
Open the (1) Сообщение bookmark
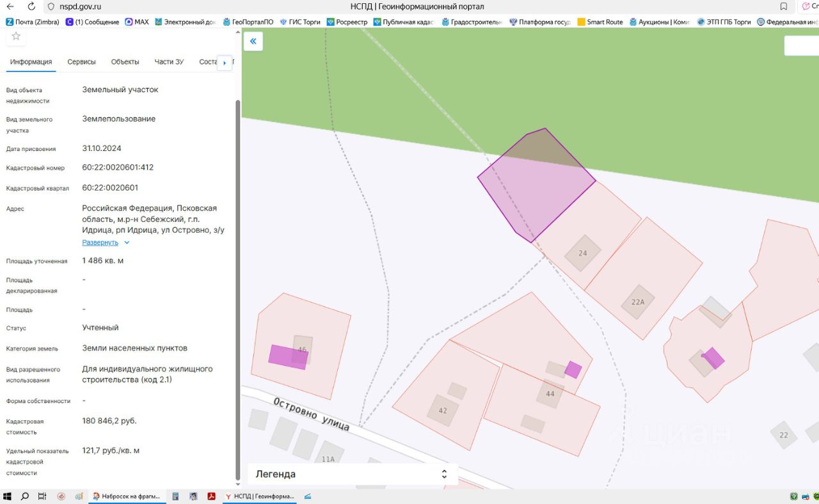(92, 22)
